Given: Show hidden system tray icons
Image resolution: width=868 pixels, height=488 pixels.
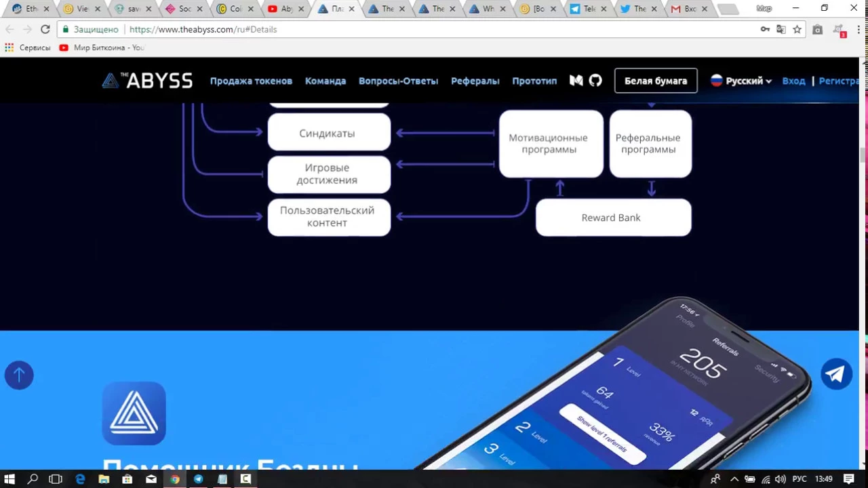Looking at the screenshot, I should coord(734,479).
